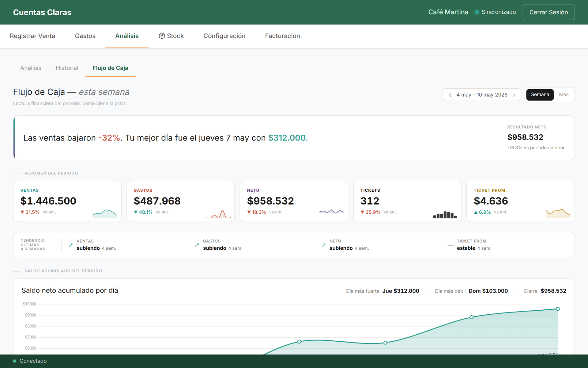Click the green Sincronizado status dot
The width and height of the screenshot is (588, 368).
pos(477,12)
